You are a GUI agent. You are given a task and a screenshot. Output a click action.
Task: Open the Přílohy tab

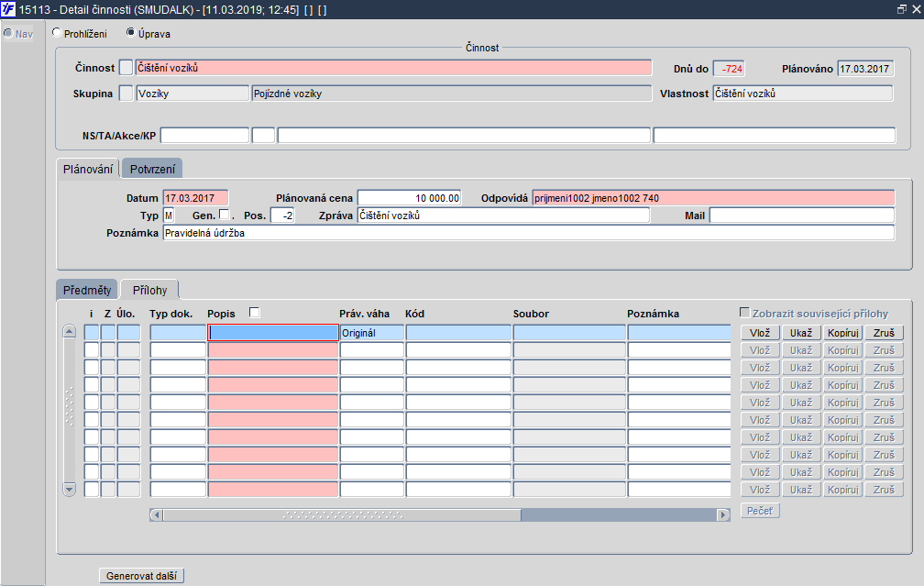pos(149,290)
